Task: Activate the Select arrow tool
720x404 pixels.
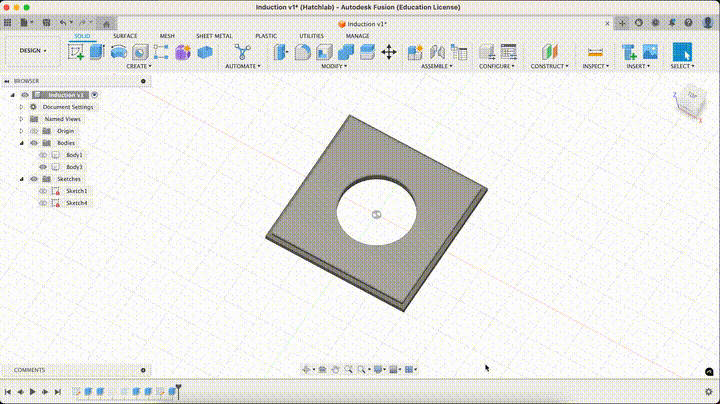Action: (682, 52)
